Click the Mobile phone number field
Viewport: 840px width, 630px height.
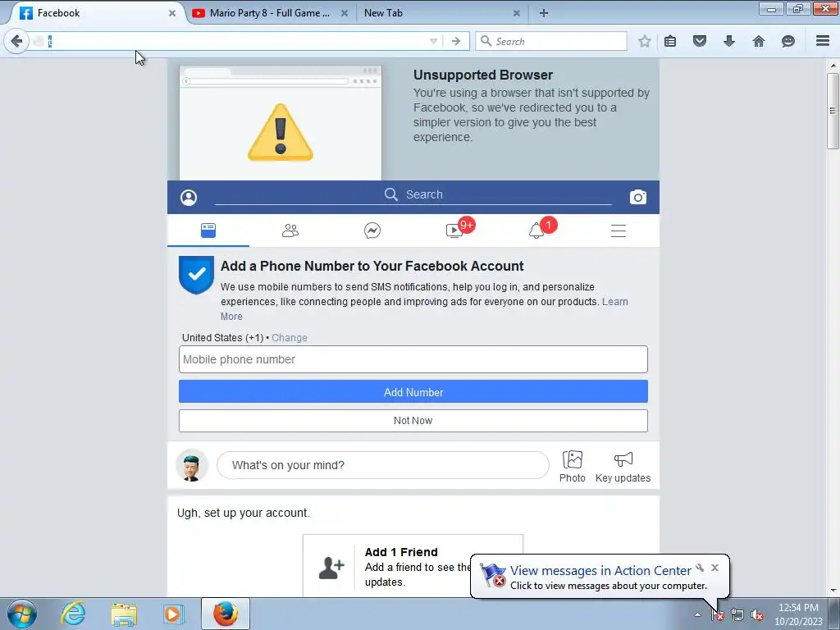[x=413, y=359]
